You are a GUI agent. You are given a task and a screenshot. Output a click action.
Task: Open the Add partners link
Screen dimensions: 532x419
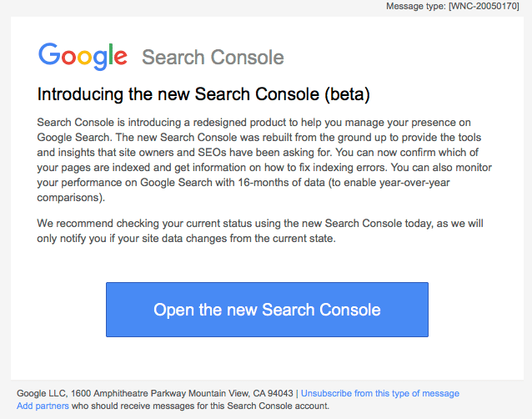[43, 406]
